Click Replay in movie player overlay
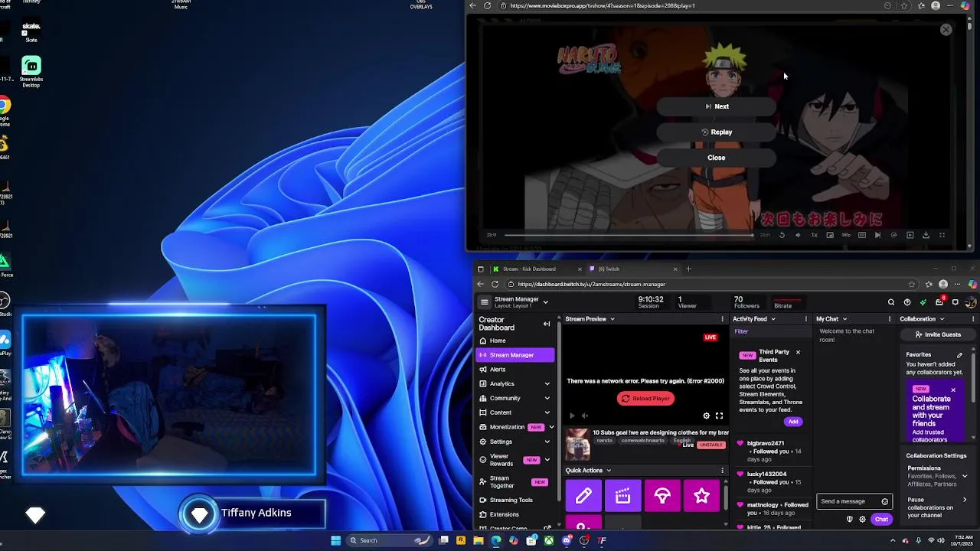This screenshot has height=551, width=980. tap(717, 132)
